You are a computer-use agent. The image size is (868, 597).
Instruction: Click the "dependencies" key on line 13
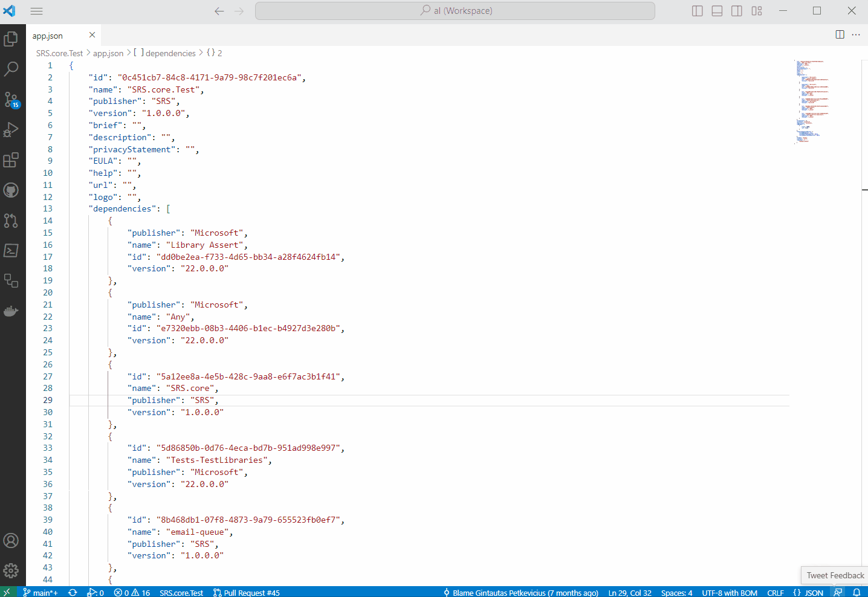pos(122,208)
